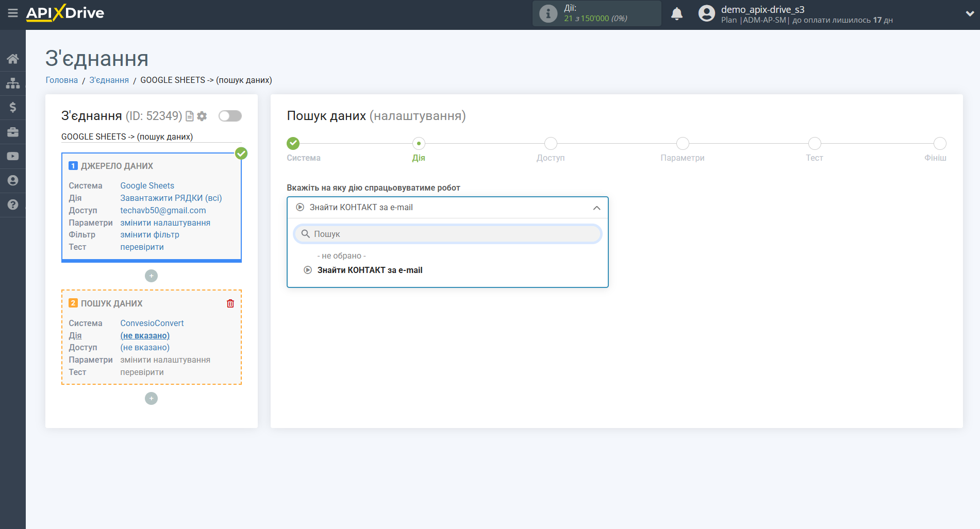Click the notifications bell icon
This screenshot has height=529, width=980.
click(676, 14)
